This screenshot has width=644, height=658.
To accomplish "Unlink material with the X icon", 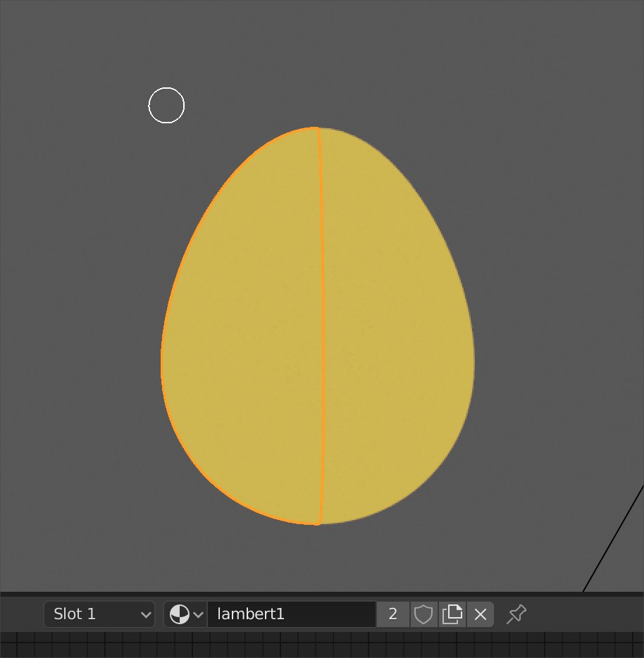I will tap(481, 614).
